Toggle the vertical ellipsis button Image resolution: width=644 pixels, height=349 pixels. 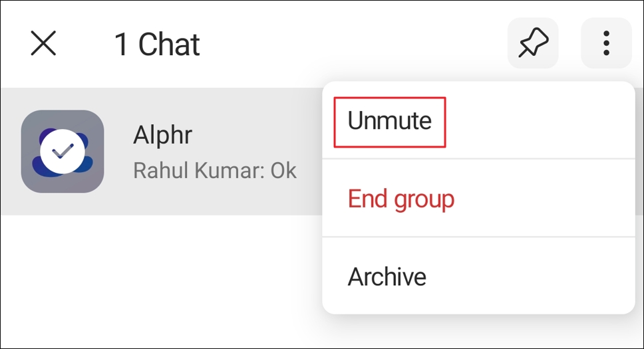pyautogui.click(x=605, y=43)
